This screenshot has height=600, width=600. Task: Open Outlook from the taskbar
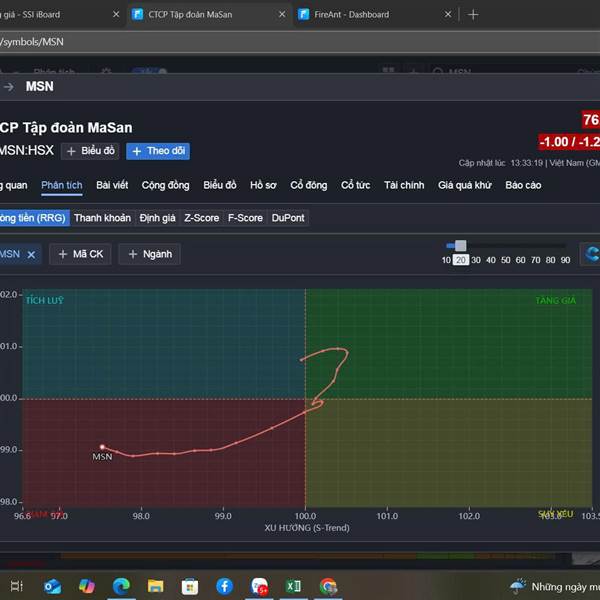click(x=52, y=586)
